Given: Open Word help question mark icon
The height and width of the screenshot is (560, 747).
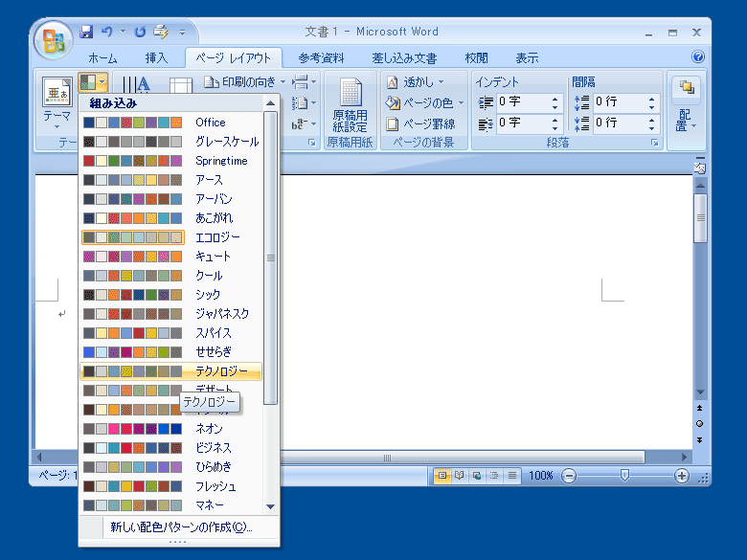Looking at the screenshot, I should 698,57.
